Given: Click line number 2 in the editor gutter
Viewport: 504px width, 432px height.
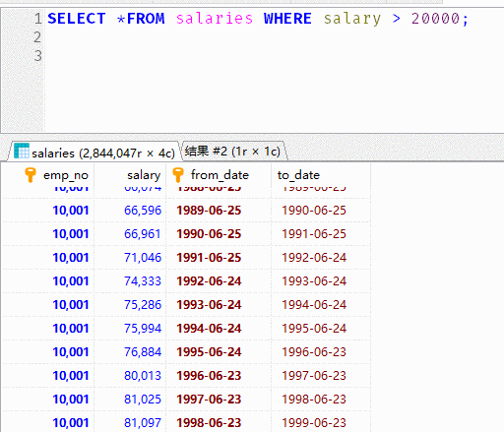Looking at the screenshot, I should pyautogui.click(x=37, y=37).
